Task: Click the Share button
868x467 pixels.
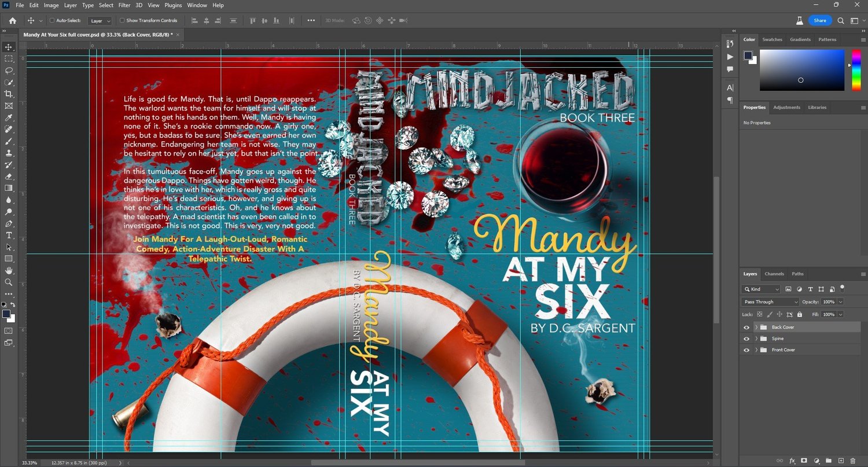Action: pos(820,20)
